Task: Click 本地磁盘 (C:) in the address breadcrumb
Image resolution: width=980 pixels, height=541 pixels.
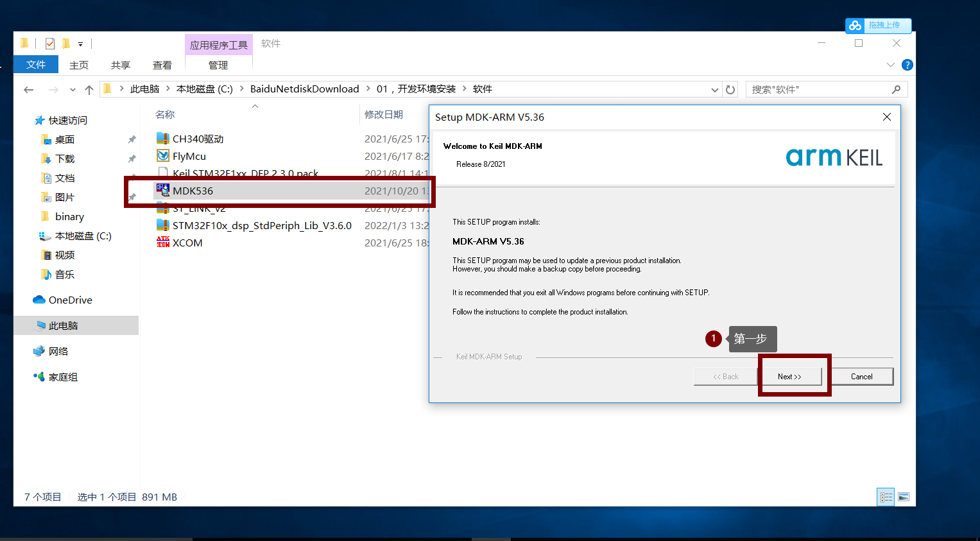Action: pos(204,89)
